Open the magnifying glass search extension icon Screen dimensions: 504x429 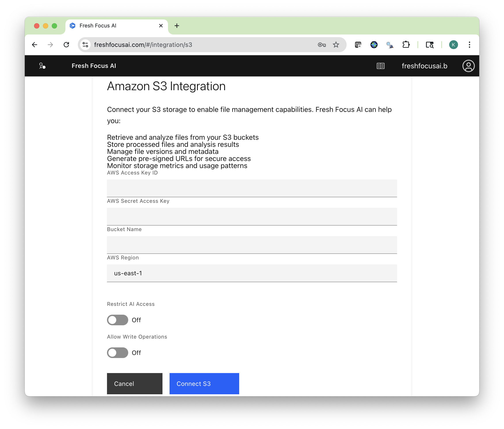pos(390,44)
